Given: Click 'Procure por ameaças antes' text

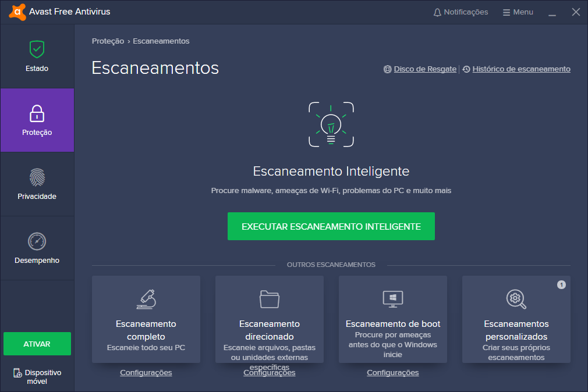Looking at the screenshot, I should point(392,344).
